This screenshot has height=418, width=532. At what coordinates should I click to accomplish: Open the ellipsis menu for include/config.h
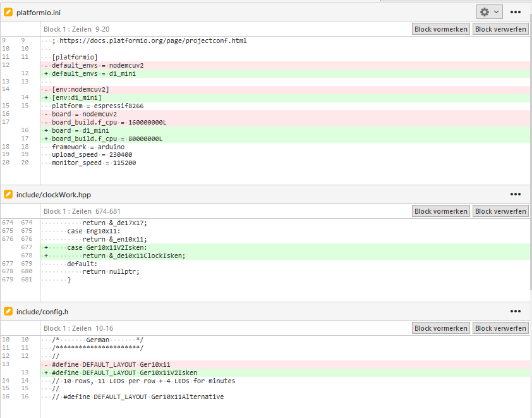click(x=516, y=310)
